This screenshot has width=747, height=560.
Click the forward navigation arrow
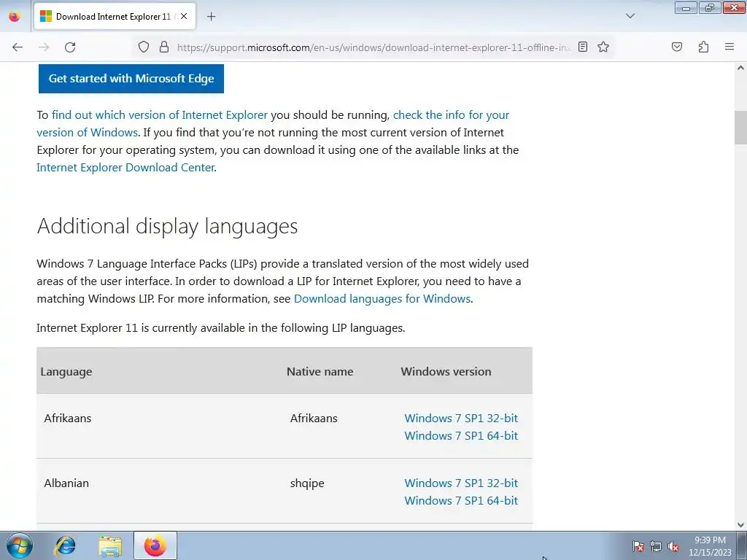(44, 47)
